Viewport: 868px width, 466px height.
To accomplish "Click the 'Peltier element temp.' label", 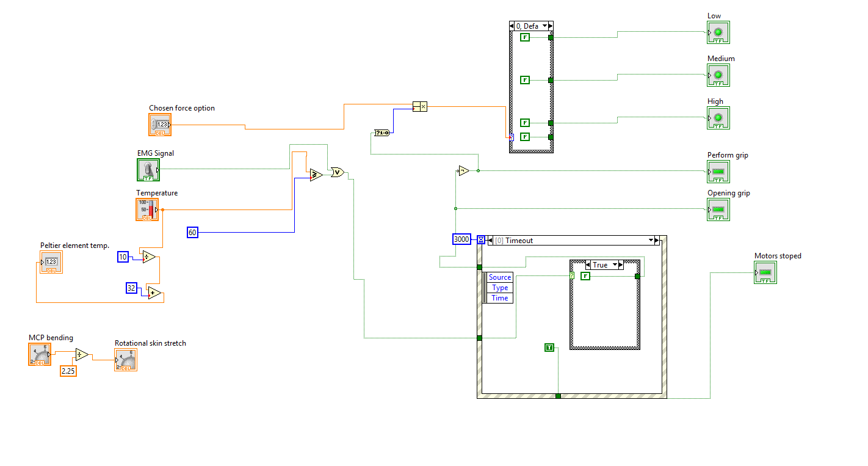I will (75, 246).
